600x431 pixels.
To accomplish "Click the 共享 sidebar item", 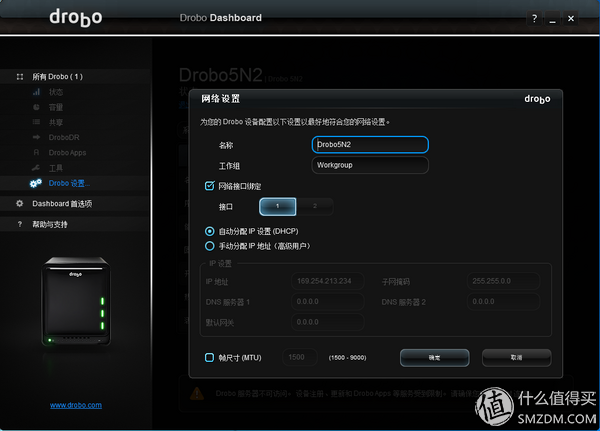I will click(56, 122).
